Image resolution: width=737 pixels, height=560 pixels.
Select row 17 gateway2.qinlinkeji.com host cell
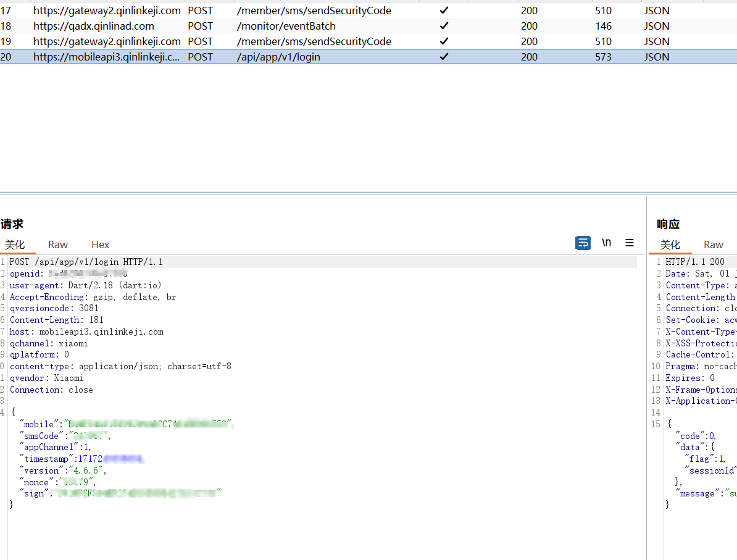coord(107,10)
